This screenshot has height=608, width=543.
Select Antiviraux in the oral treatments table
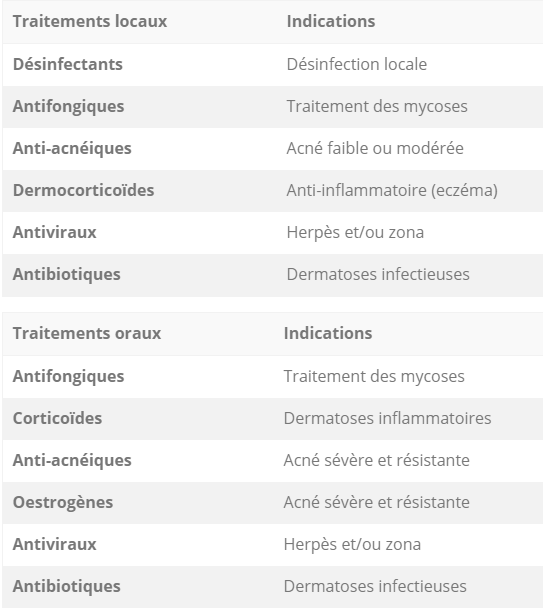point(55,544)
